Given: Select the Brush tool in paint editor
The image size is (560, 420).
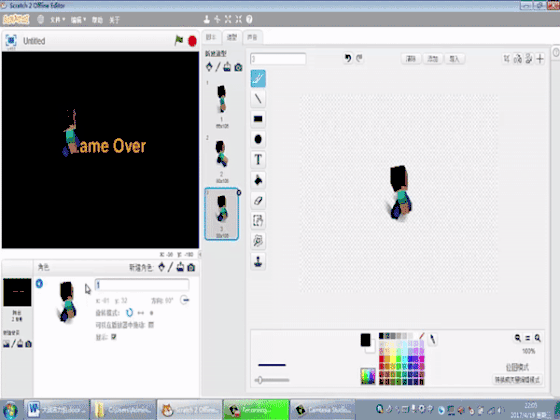Looking at the screenshot, I should 258,79.
